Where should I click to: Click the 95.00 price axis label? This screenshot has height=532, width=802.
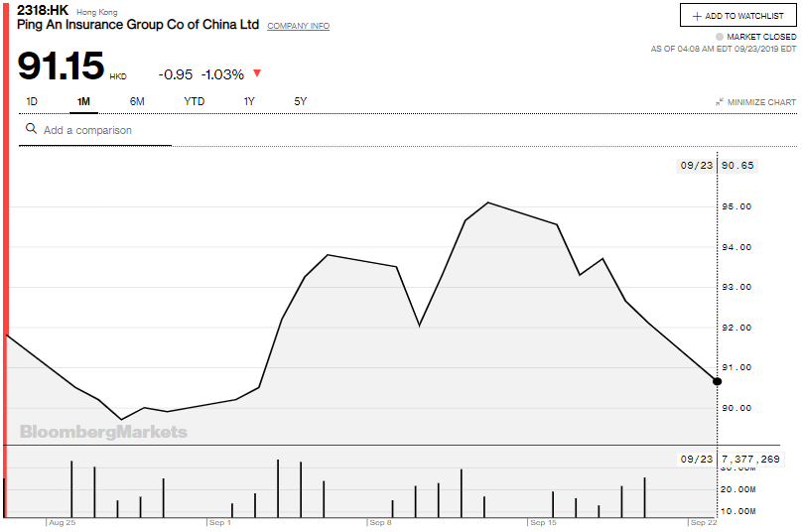click(736, 206)
